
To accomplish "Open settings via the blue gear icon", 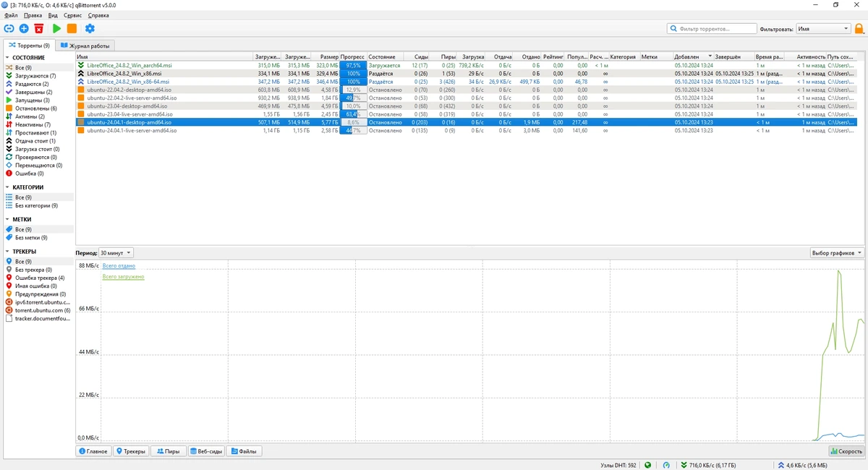I will (90, 28).
